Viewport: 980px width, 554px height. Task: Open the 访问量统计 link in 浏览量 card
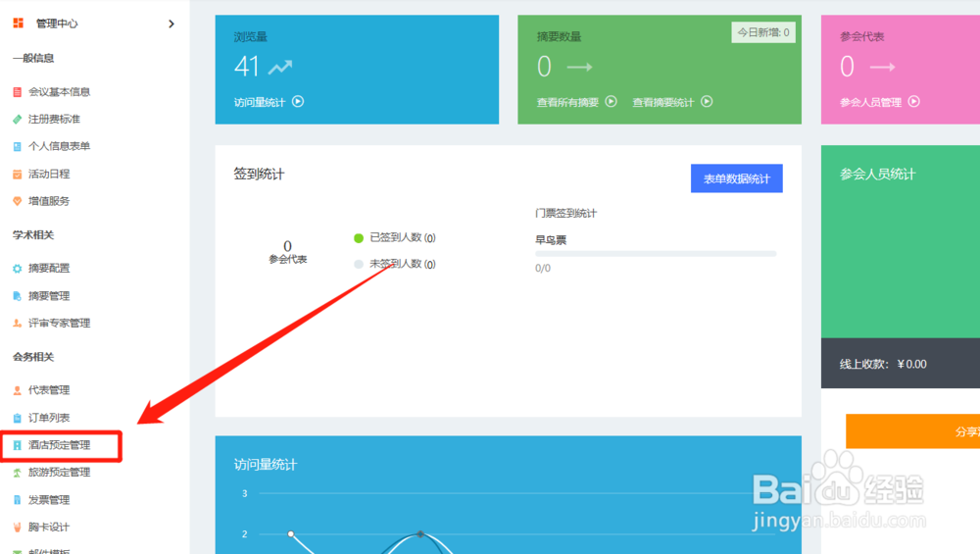click(x=260, y=102)
